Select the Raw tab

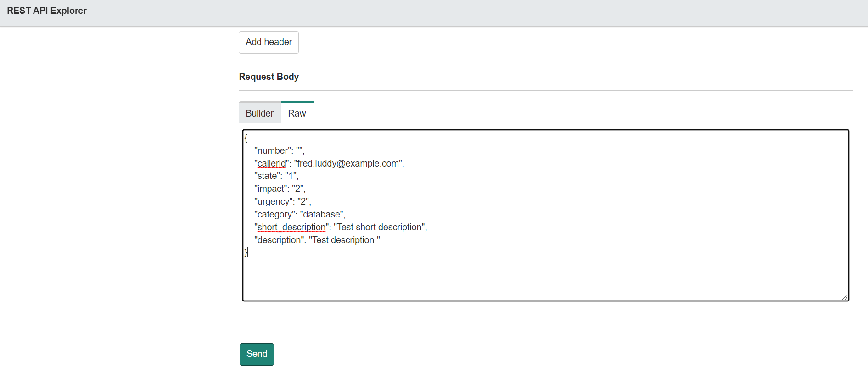(x=297, y=113)
